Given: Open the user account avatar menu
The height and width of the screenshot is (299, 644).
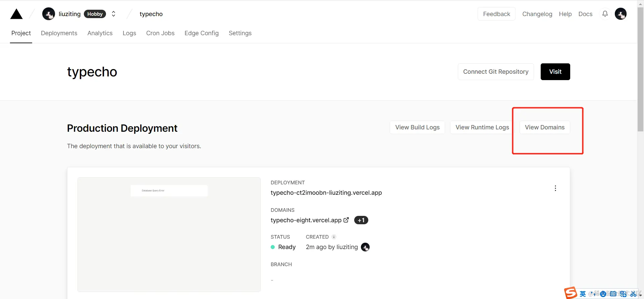Looking at the screenshot, I should click(x=621, y=14).
